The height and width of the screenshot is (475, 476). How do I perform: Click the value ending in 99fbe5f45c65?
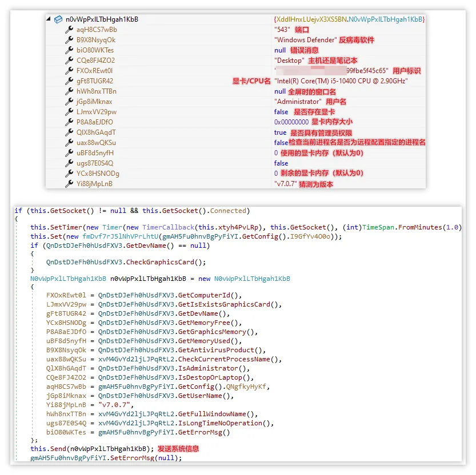[331, 71]
